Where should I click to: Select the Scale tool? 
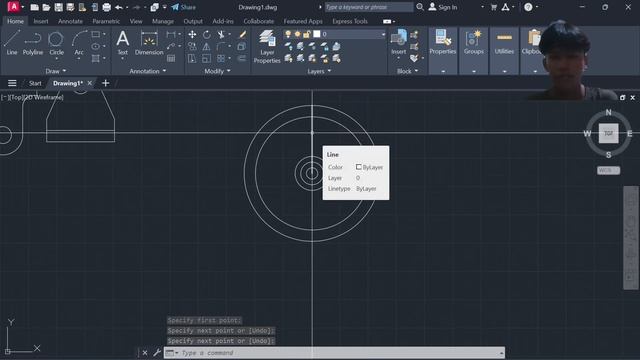coord(207,58)
